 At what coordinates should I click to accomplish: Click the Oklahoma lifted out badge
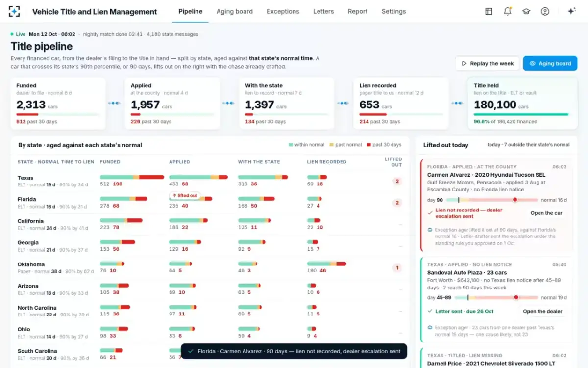397,268
